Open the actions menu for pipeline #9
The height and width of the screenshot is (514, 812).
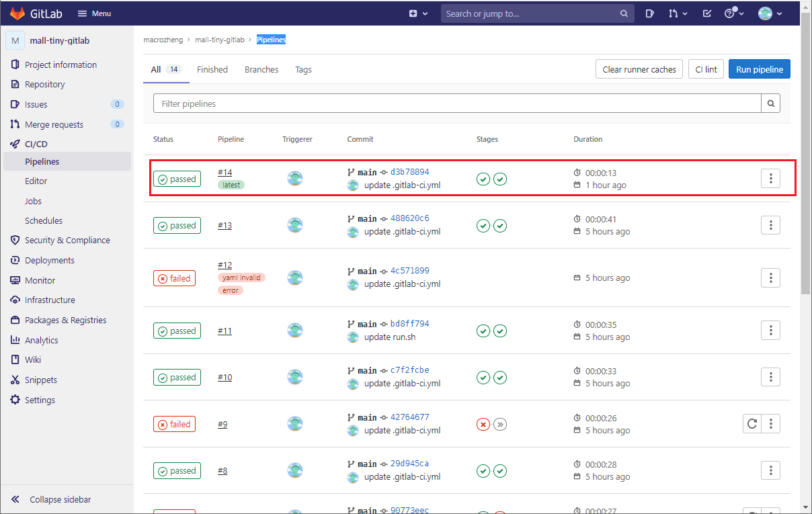(770, 423)
